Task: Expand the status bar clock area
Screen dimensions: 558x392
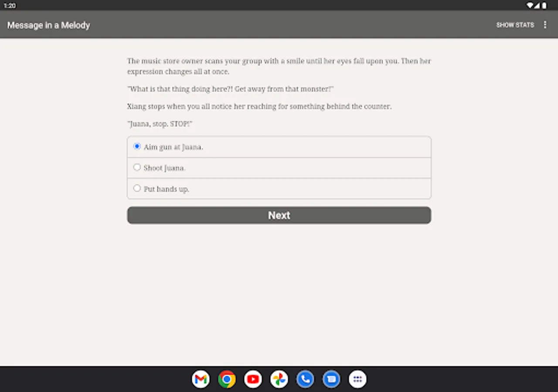Action: tap(10, 6)
